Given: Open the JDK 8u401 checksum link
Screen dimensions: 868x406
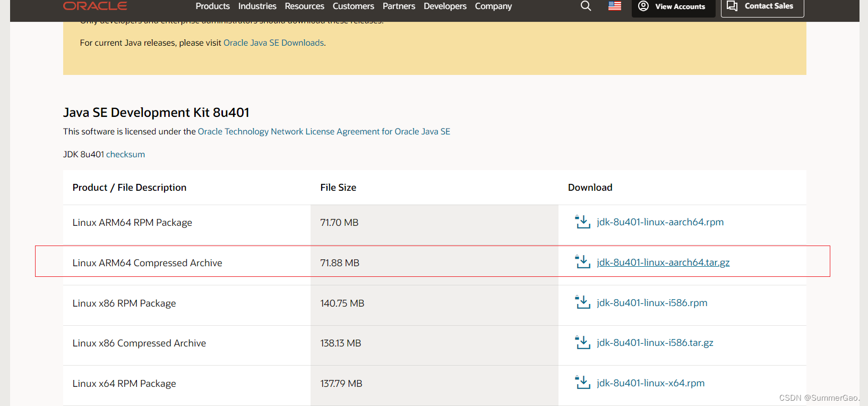Looking at the screenshot, I should pos(125,154).
